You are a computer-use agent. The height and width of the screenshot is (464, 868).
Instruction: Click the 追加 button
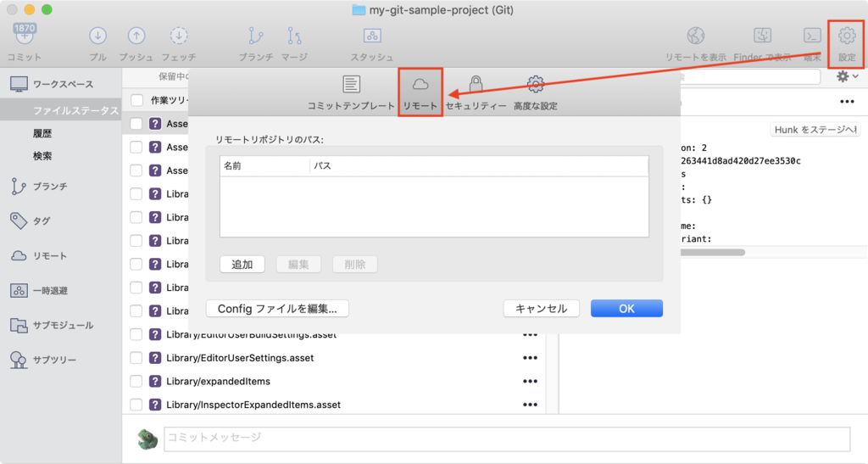pyautogui.click(x=242, y=264)
